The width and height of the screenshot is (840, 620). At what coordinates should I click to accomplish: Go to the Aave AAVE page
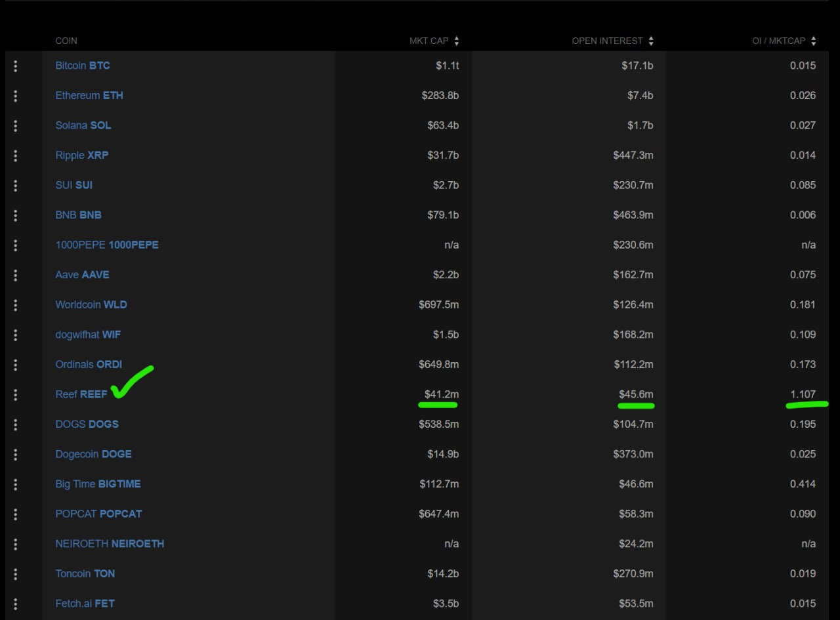click(x=82, y=275)
